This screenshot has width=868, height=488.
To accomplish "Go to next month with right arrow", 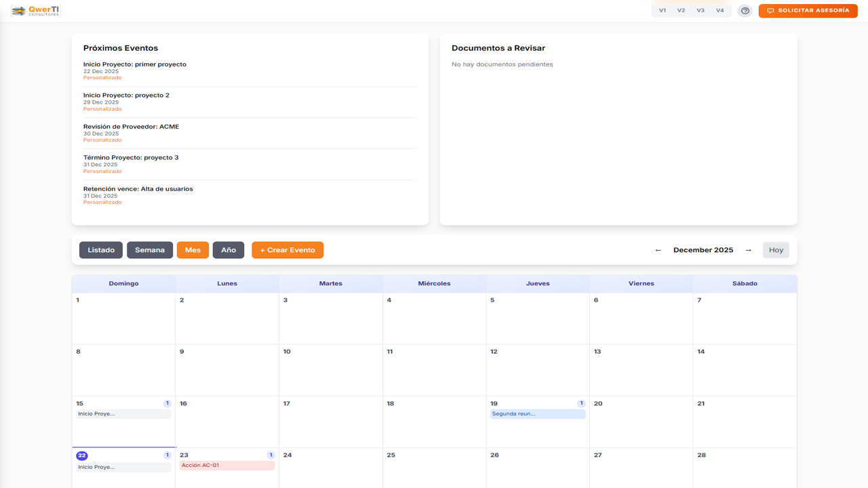I will pyautogui.click(x=748, y=250).
